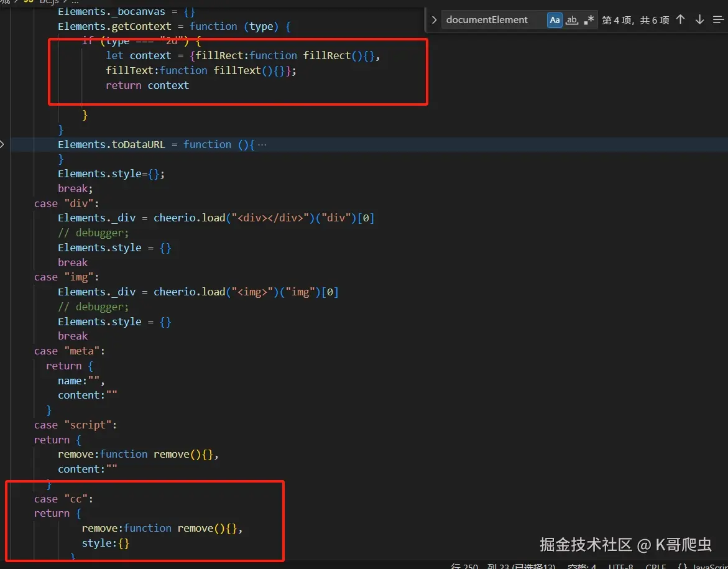
Task: Click the UTF-8 encoding status entry
Action: 621,567
